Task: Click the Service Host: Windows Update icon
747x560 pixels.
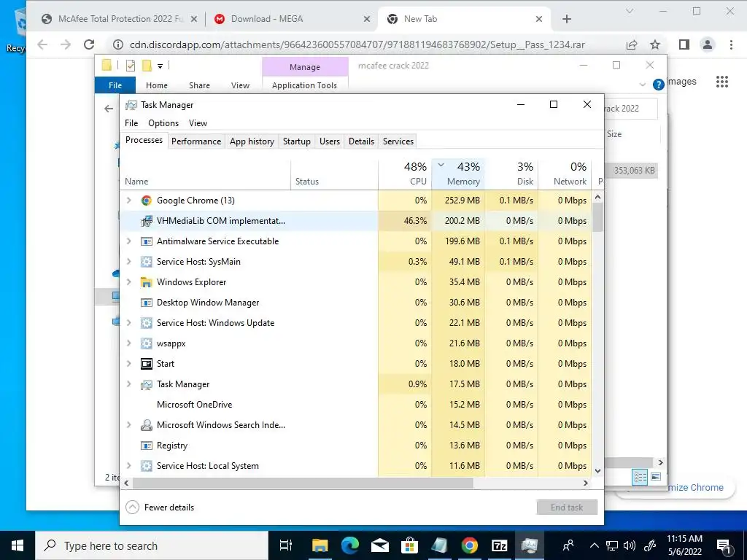Action: [146, 323]
